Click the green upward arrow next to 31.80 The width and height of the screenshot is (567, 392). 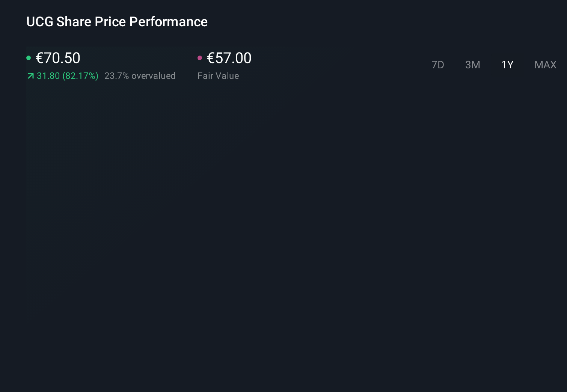tap(31, 76)
